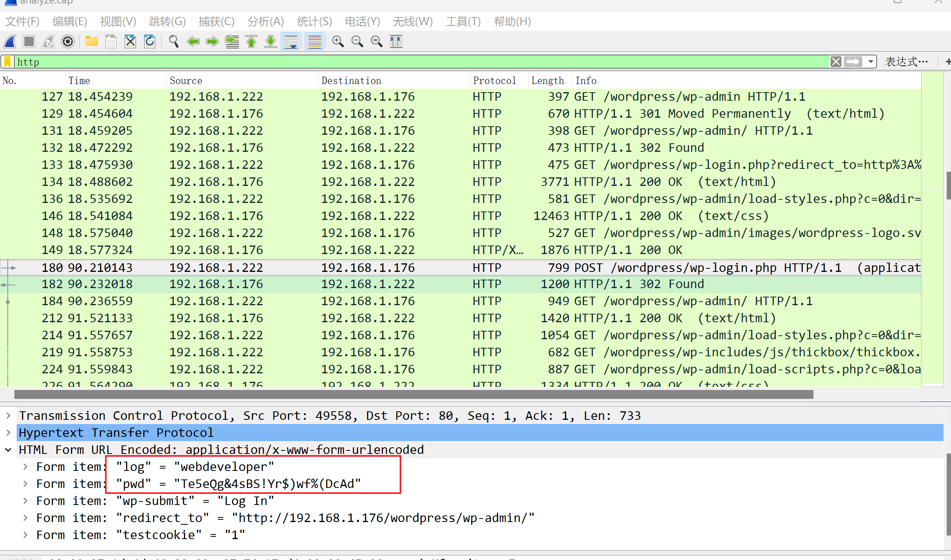The width and height of the screenshot is (951, 560).
Task: Click the packet list vertical scrollbar thumb
Action: [948, 185]
